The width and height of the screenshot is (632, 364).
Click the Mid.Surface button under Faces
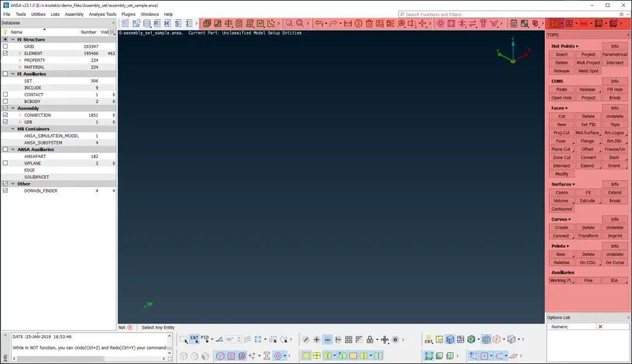588,133
